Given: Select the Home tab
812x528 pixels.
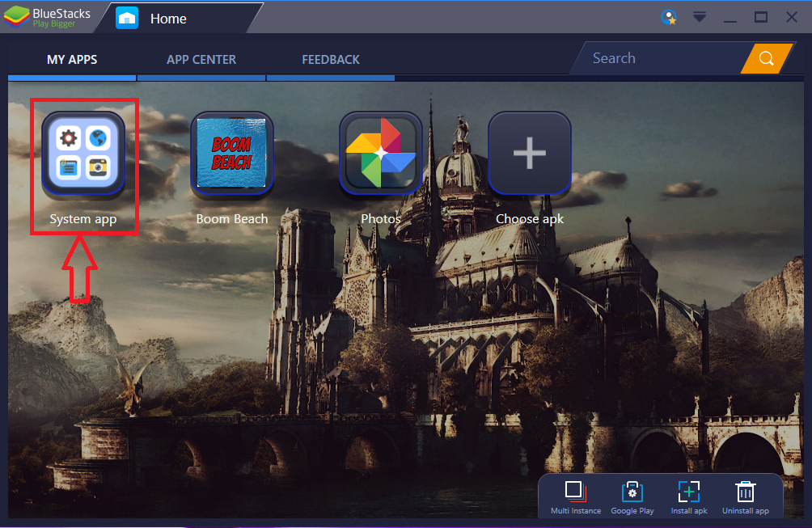Looking at the screenshot, I should pyautogui.click(x=179, y=19).
